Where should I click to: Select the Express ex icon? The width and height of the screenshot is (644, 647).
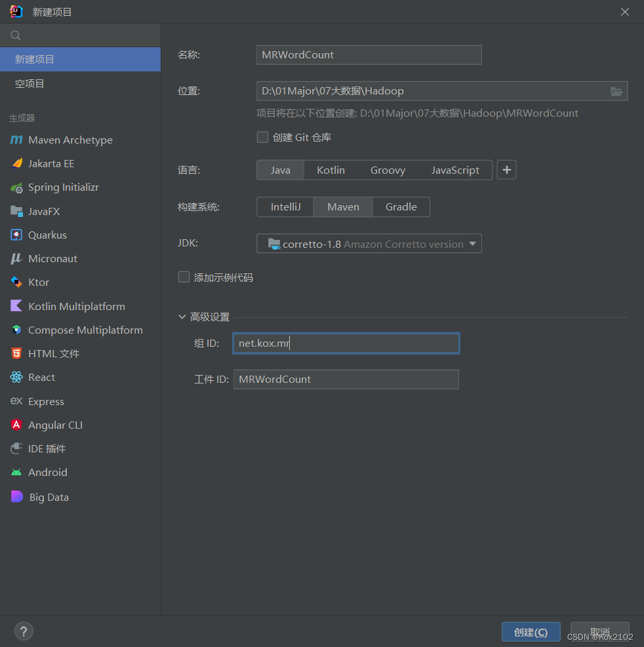point(16,401)
